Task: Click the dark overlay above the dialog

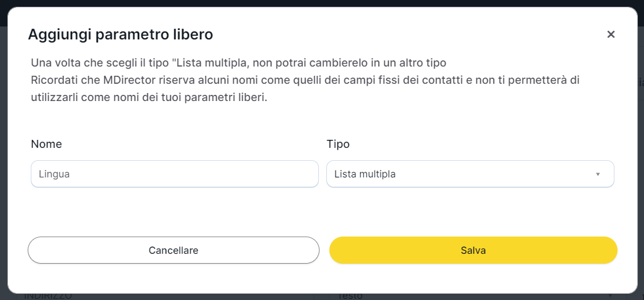Action: pyautogui.click(x=322, y=3)
